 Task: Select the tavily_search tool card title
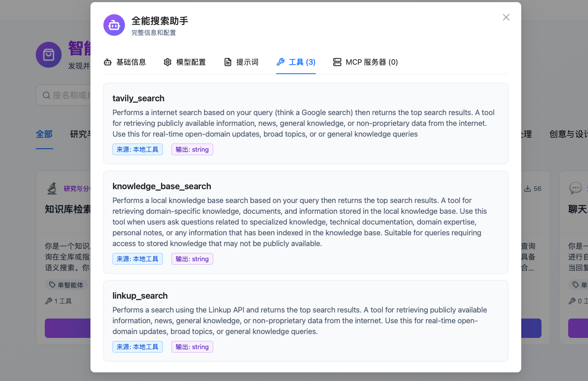(x=138, y=98)
